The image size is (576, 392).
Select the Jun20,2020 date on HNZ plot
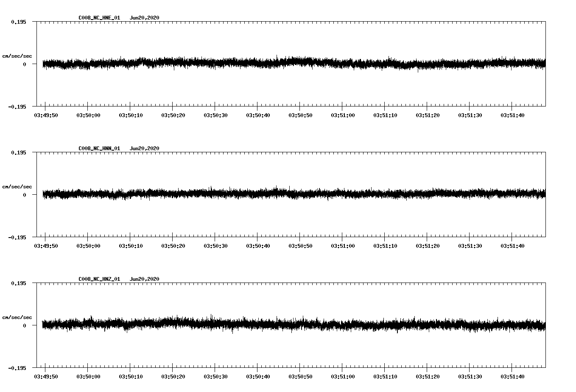(145, 279)
